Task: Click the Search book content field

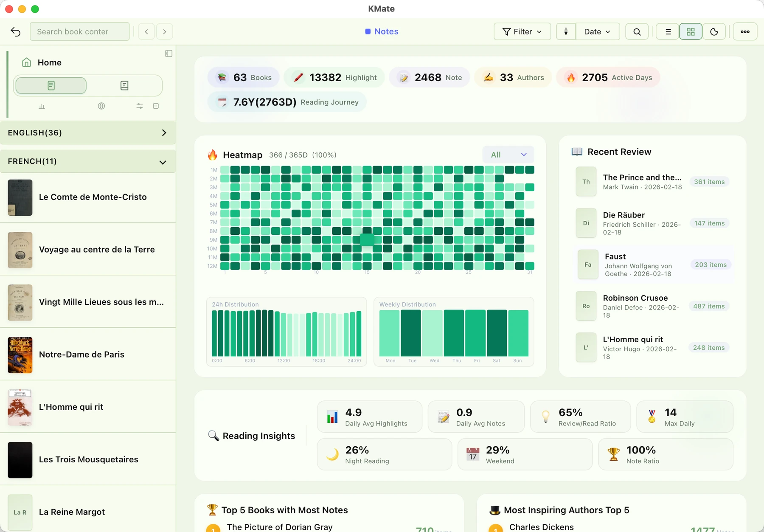Action: pyautogui.click(x=80, y=31)
